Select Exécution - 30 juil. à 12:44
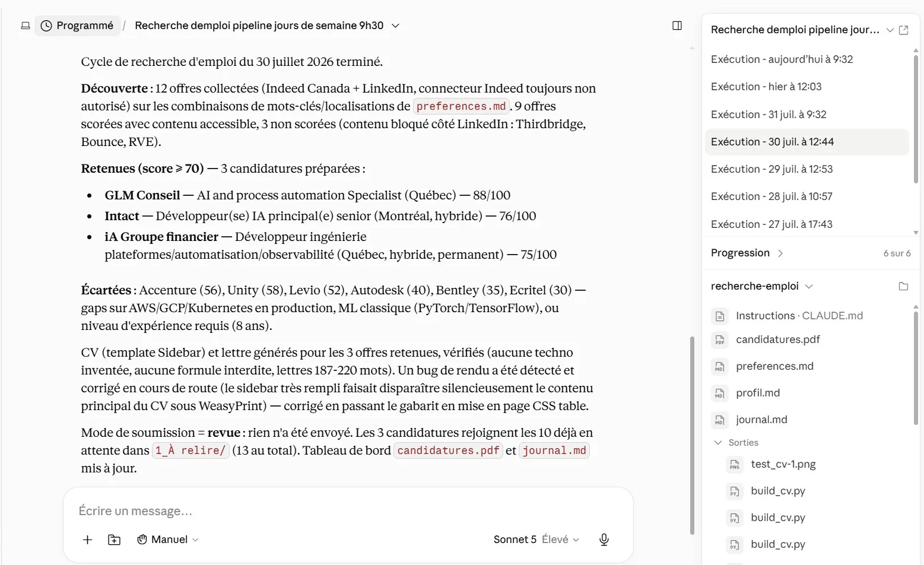Screen dimensions: 924x565 (x=807, y=142)
